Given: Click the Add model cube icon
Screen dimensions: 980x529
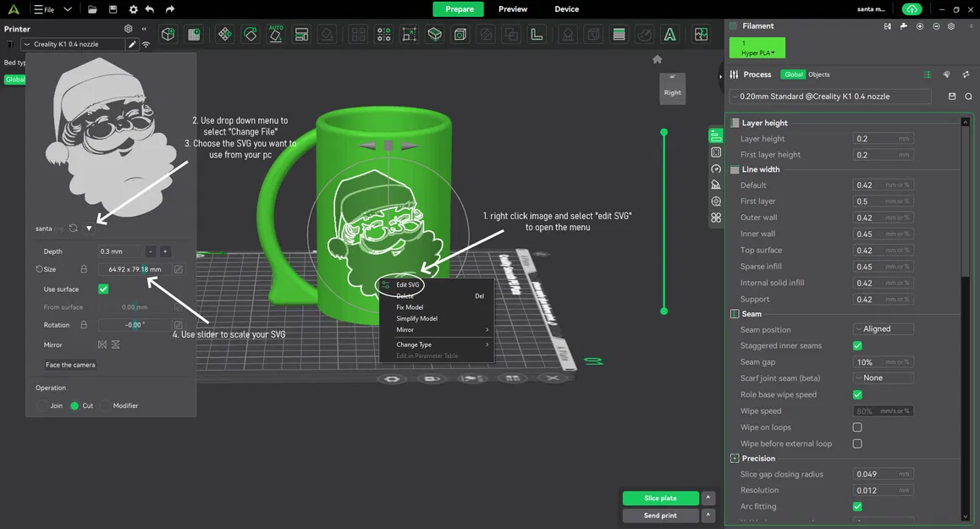Looking at the screenshot, I should [x=168, y=35].
